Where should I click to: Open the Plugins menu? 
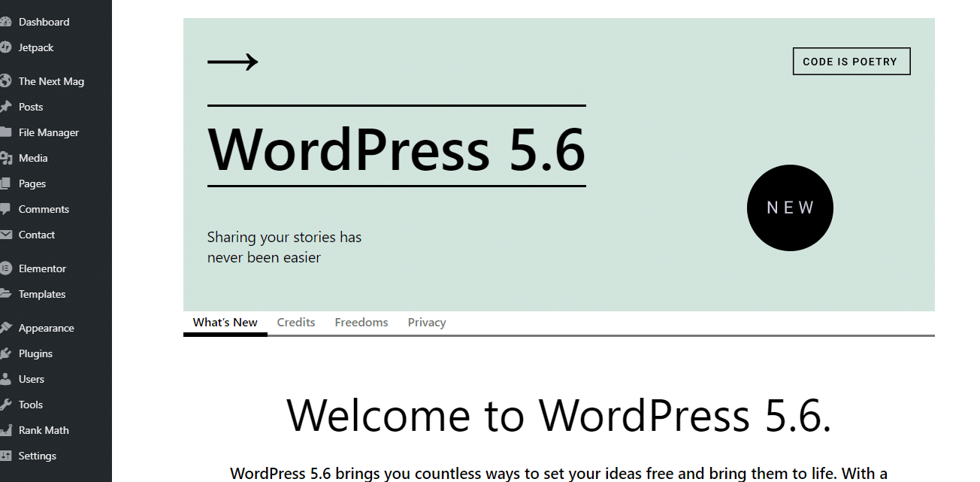tap(35, 353)
